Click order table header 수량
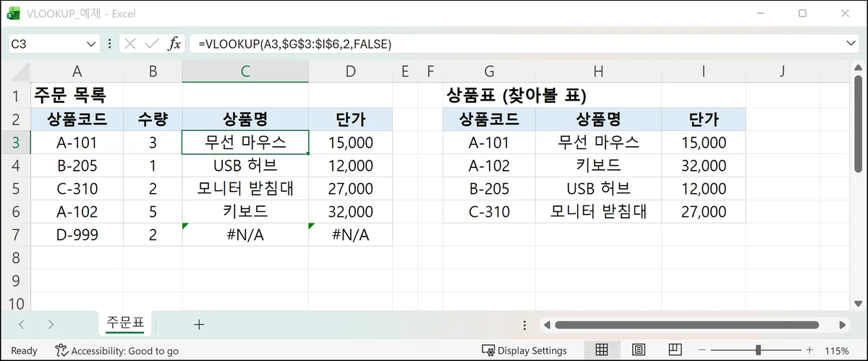 [x=153, y=119]
